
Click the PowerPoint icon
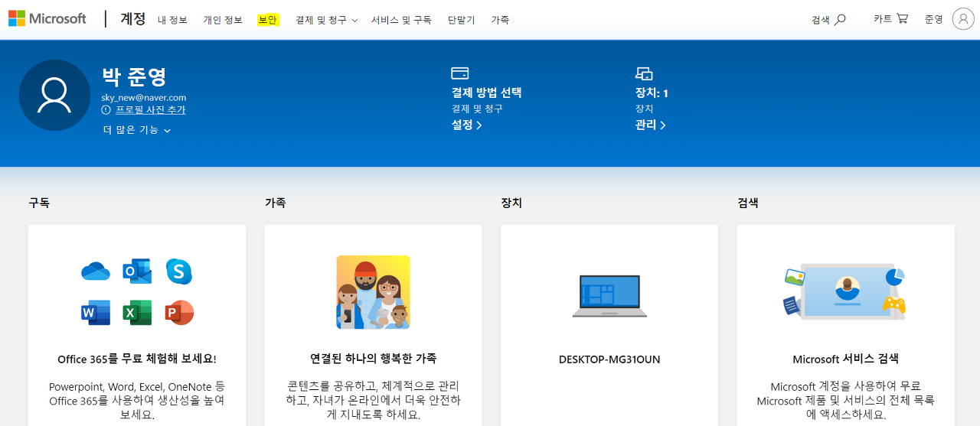pyautogui.click(x=179, y=312)
